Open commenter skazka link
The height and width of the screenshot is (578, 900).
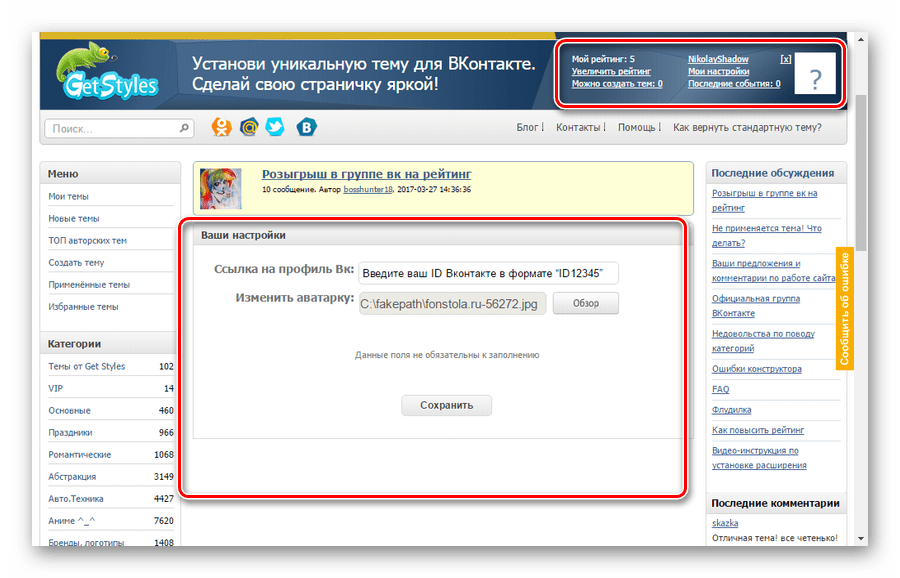[x=725, y=523]
